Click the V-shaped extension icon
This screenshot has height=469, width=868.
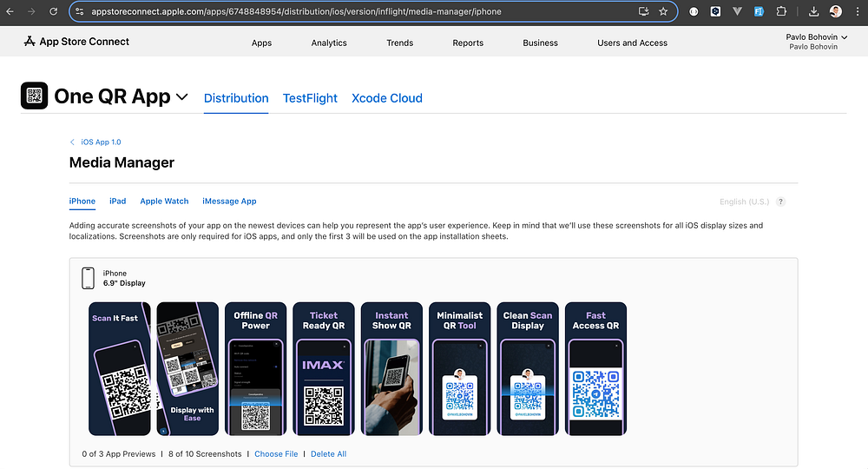pyautogui.click(x=737, y=11)
